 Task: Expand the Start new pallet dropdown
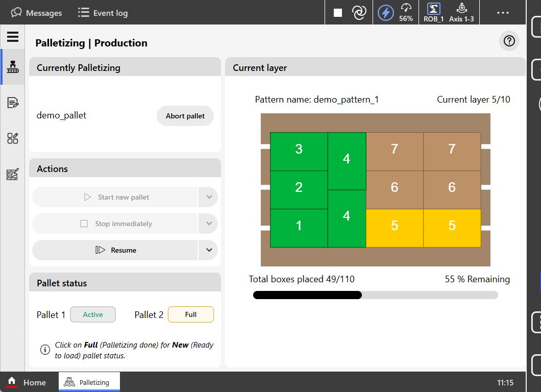(x=208, y=197)
